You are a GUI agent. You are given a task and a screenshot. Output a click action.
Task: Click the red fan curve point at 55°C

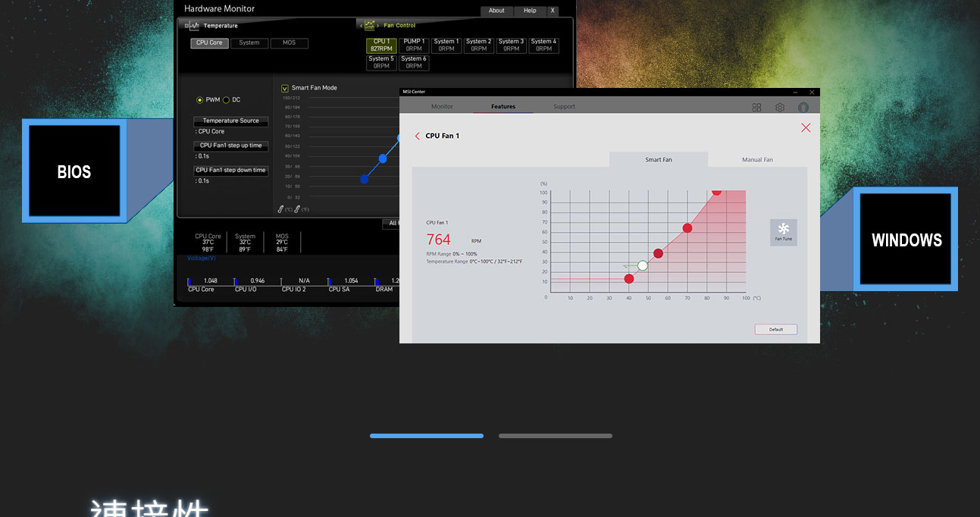[658, 253]
